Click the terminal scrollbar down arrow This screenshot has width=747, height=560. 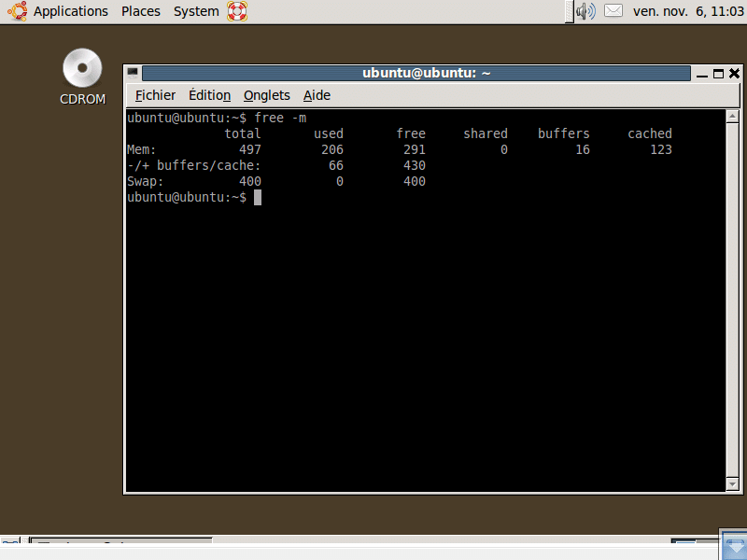click(732, 484)
